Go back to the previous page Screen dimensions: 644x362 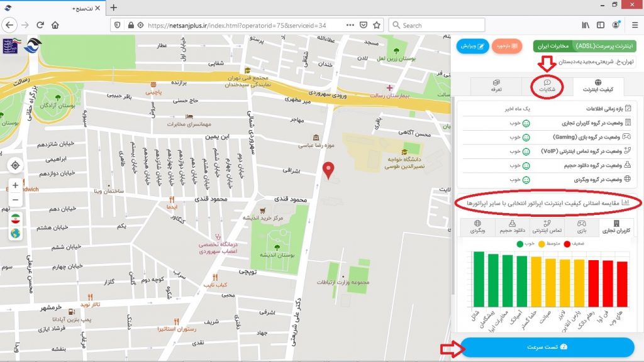point(9,25)
